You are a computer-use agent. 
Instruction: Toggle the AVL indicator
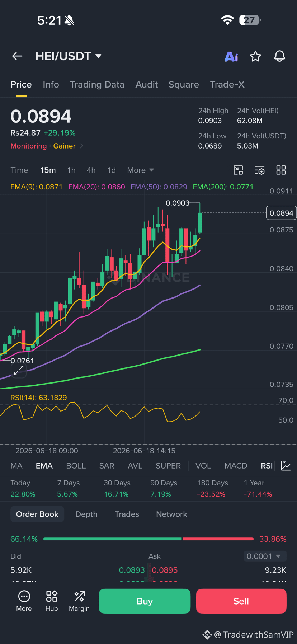pos(135,466)
